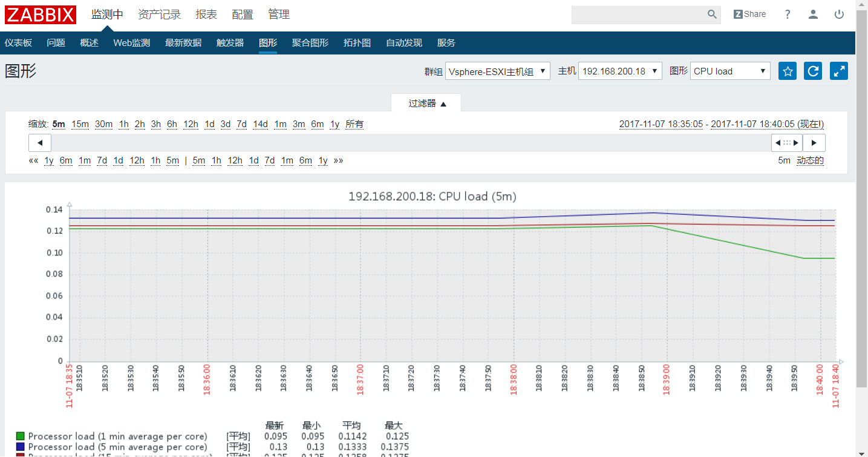The width and height of the screenshot is (868, 457).
Task: Move time slider left with arrow button
Action: [40, 143]
